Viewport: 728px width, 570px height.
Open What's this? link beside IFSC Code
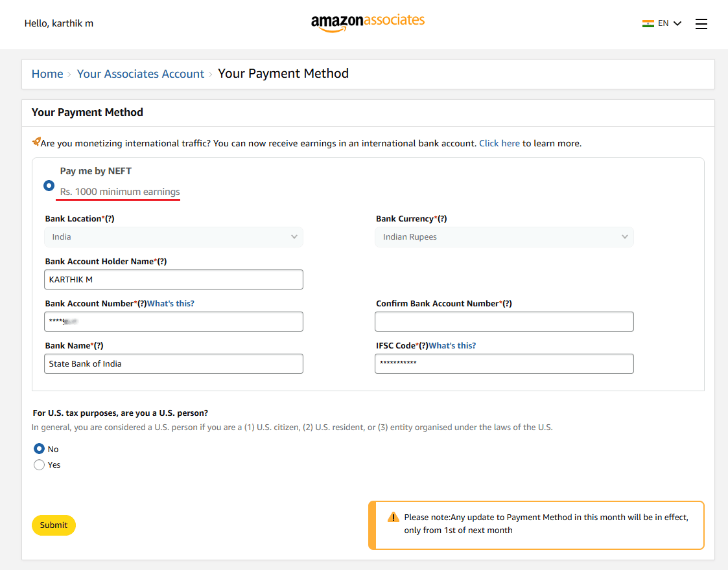point(452,346)
